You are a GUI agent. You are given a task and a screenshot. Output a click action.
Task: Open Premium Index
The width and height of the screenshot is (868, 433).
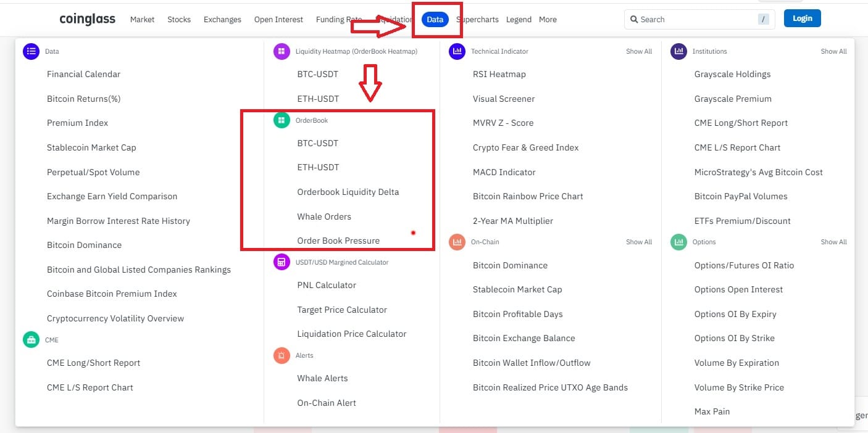click(x=77, y=123)
